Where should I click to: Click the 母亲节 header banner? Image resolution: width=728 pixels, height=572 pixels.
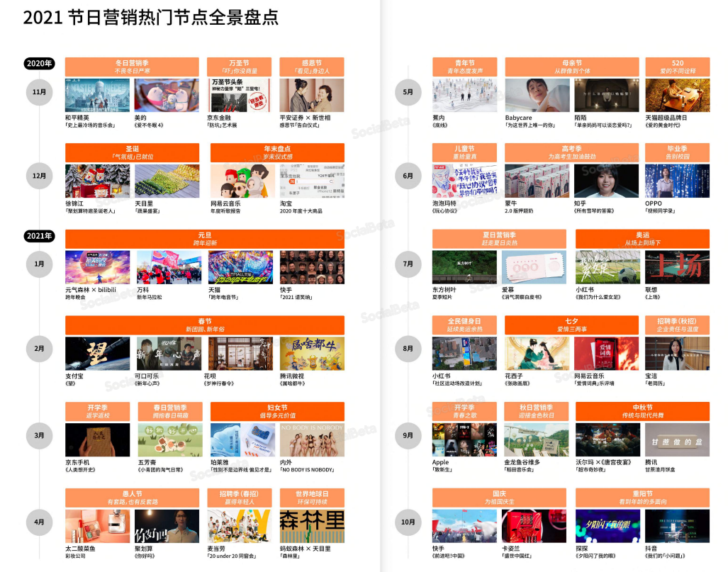click(572, 67)
